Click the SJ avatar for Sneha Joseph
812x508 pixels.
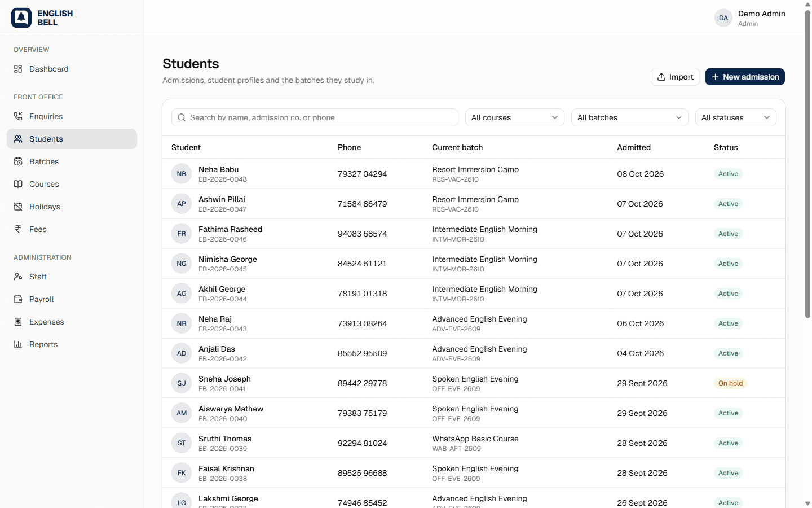(x=182, y=383)
